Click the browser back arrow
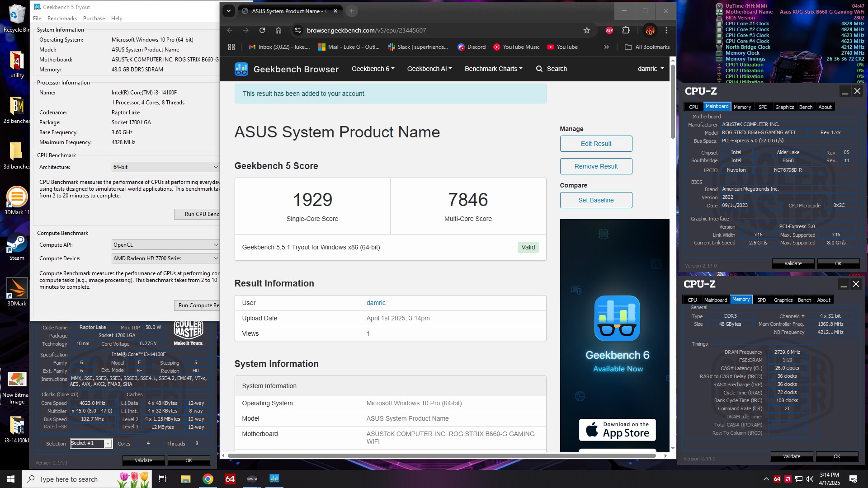The height and width of the screenshot is (488, 868). [x=230, y=30]
